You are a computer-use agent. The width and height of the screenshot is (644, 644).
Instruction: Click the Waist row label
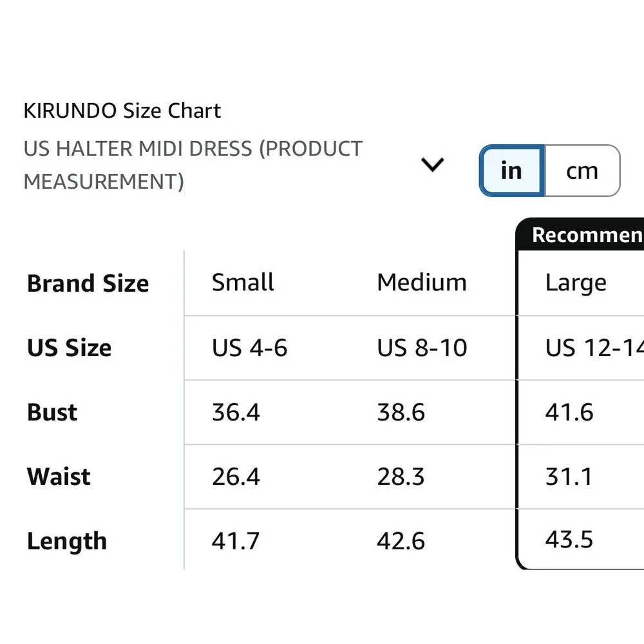pos(59,477)
